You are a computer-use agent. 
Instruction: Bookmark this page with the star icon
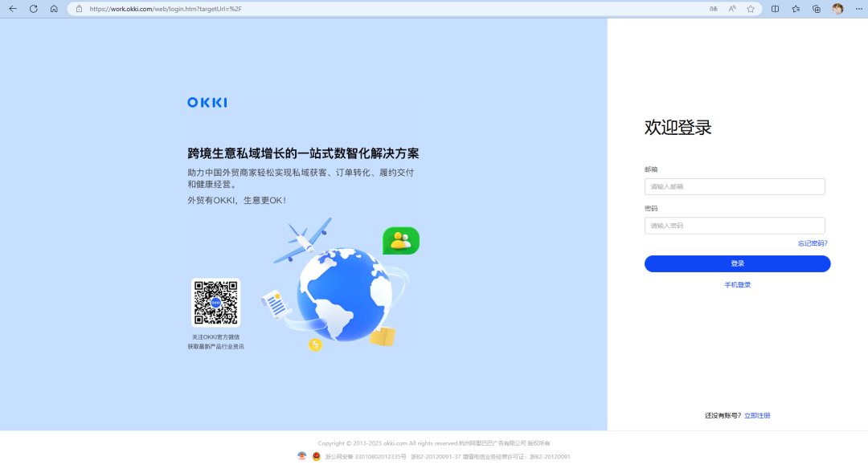751,9
